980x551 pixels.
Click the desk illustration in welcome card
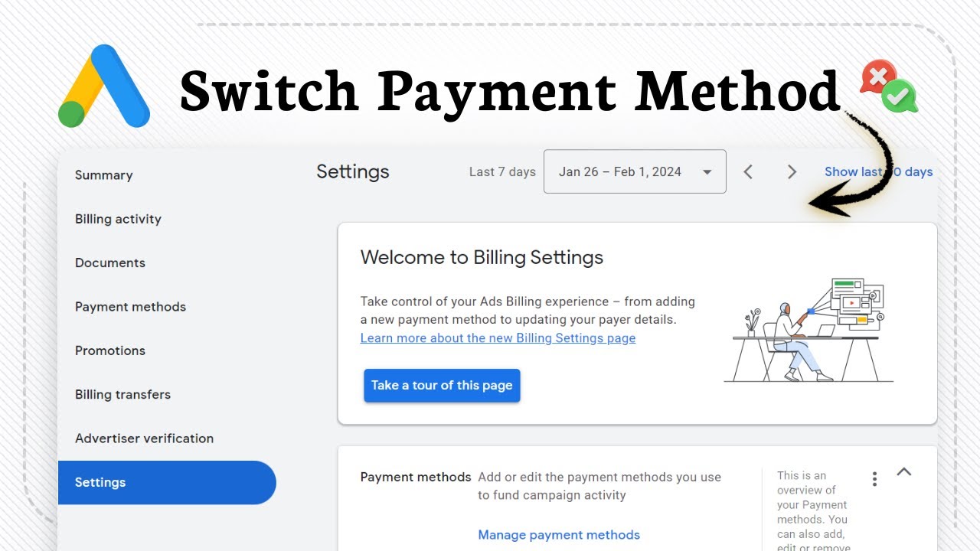point(808,330)
